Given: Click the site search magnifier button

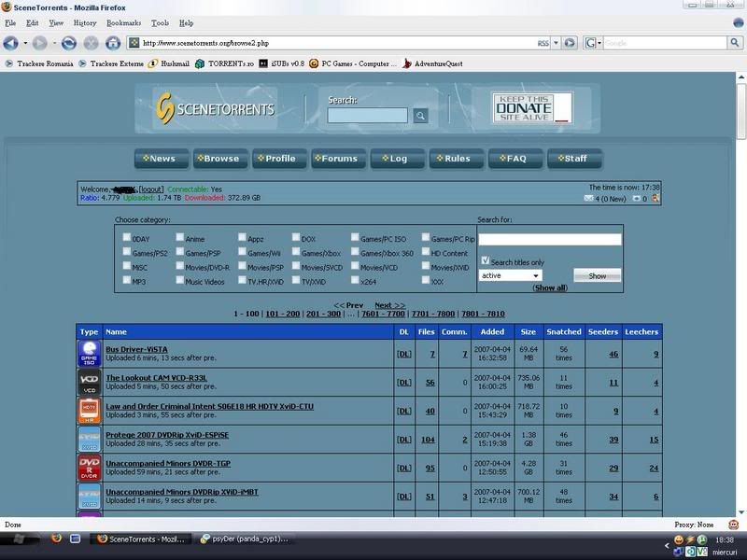Looking at the screenshot, I should coord(420,115).
